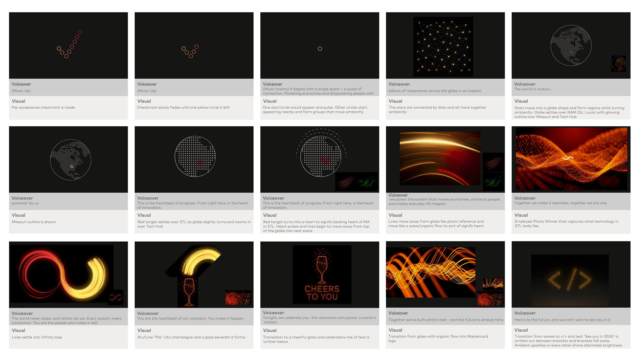Viewport: 644px width, 362px height.
Task: Select the CHEERS TO YOU champagne image
Action: pyautogui.click(x=322, y=274)
